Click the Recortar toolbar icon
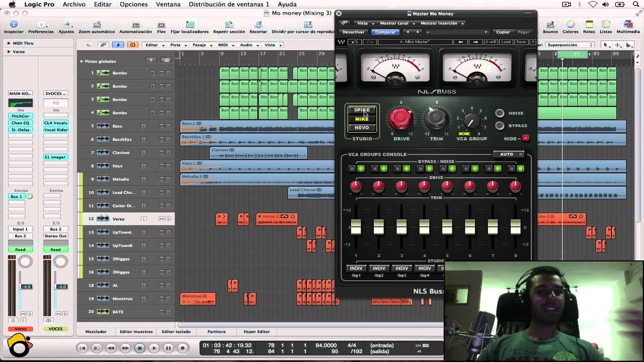Image resolution: width=644 pixels, height=362 pixels. (x=258, y=27)
